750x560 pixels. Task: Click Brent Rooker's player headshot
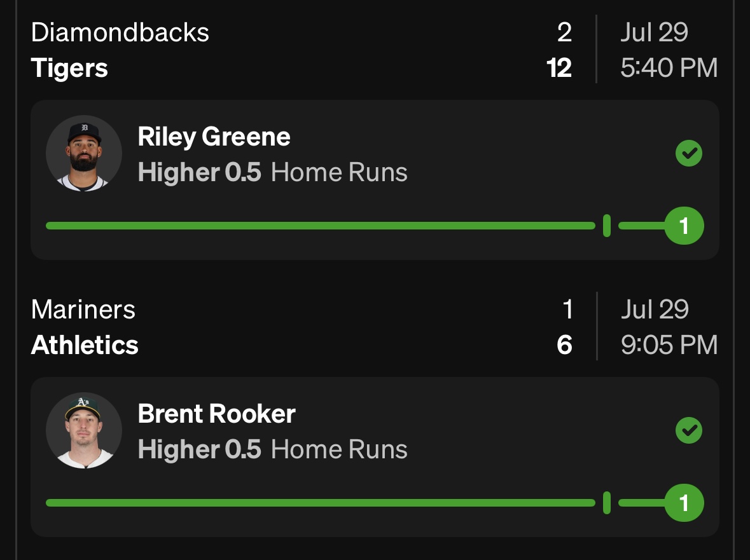(84, 430)
